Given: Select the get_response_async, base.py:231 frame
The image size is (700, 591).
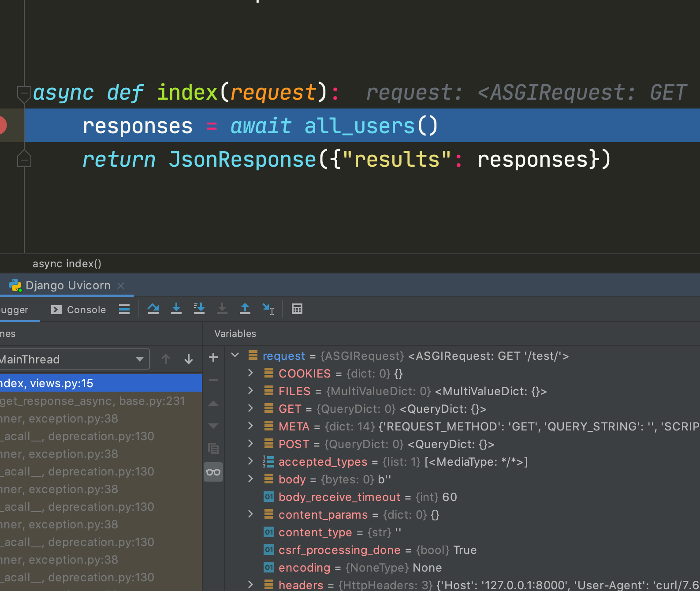Looking at the screenshot, I should [x=101, y=401].
